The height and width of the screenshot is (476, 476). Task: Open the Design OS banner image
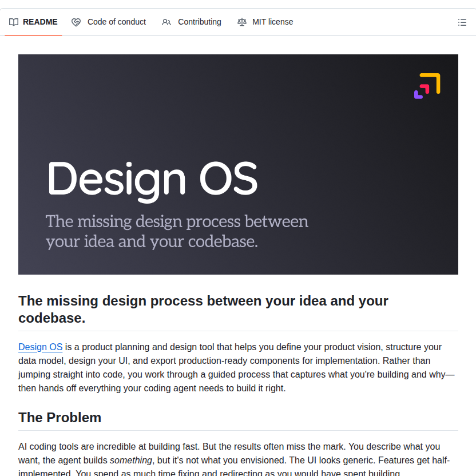pos(238,164)
